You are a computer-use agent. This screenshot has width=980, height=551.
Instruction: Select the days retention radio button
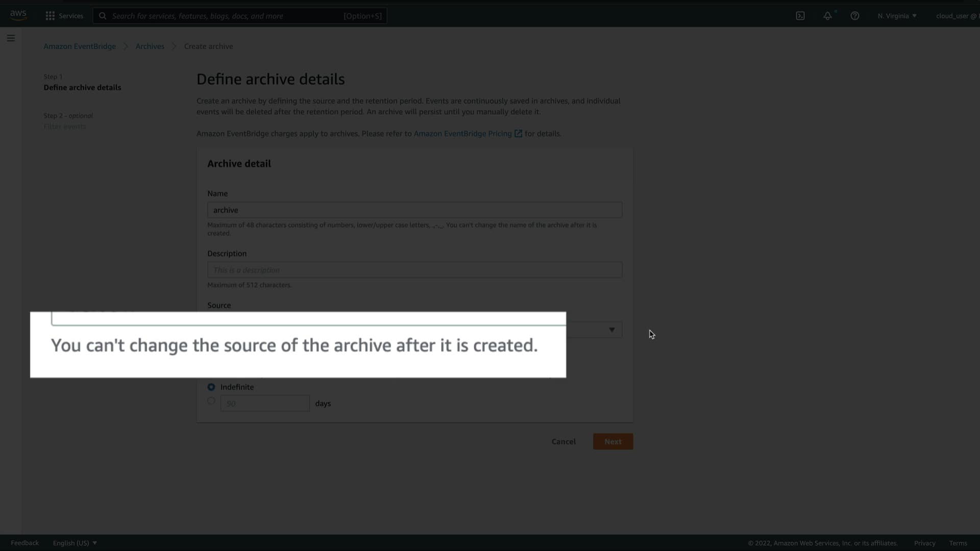(211, 401)
